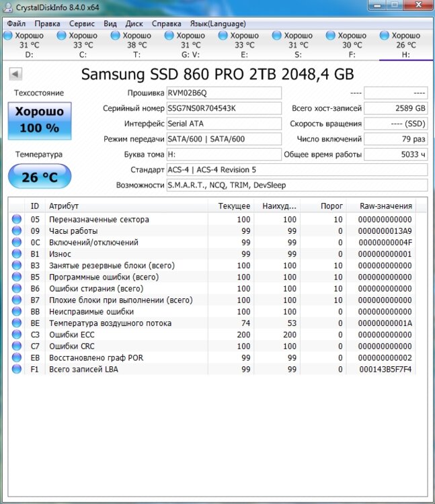Sort by Raw-значения column header
Image resolution: width=435 pixels, height=504 pixels.
pos(385,206)
